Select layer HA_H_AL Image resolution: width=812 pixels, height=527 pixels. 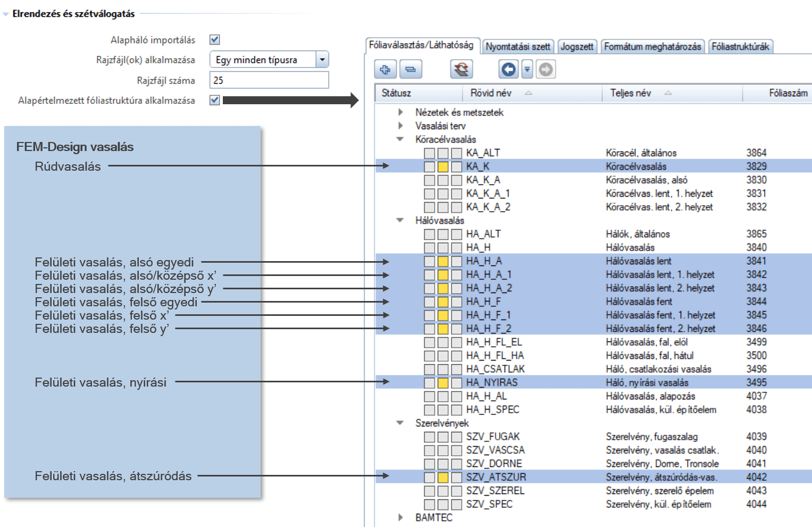point(487,396)
